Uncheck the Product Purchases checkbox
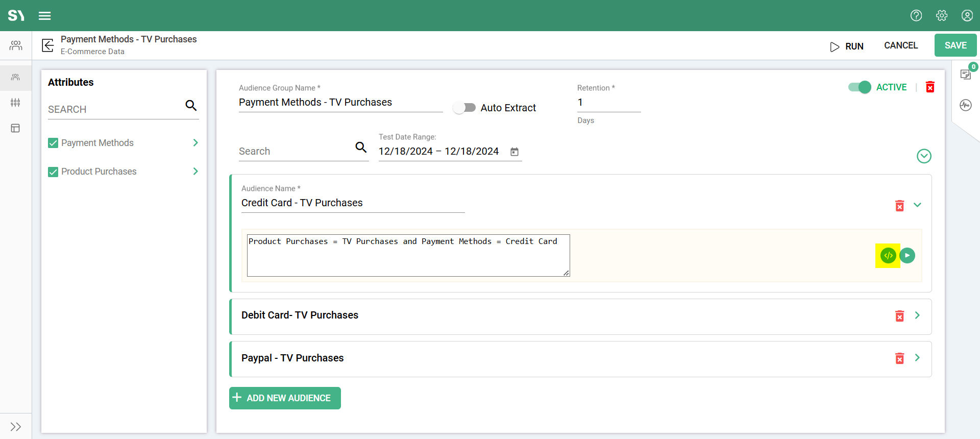Image resolution: width=980 pixels, height=439 pixels. [x=53, y=172]
